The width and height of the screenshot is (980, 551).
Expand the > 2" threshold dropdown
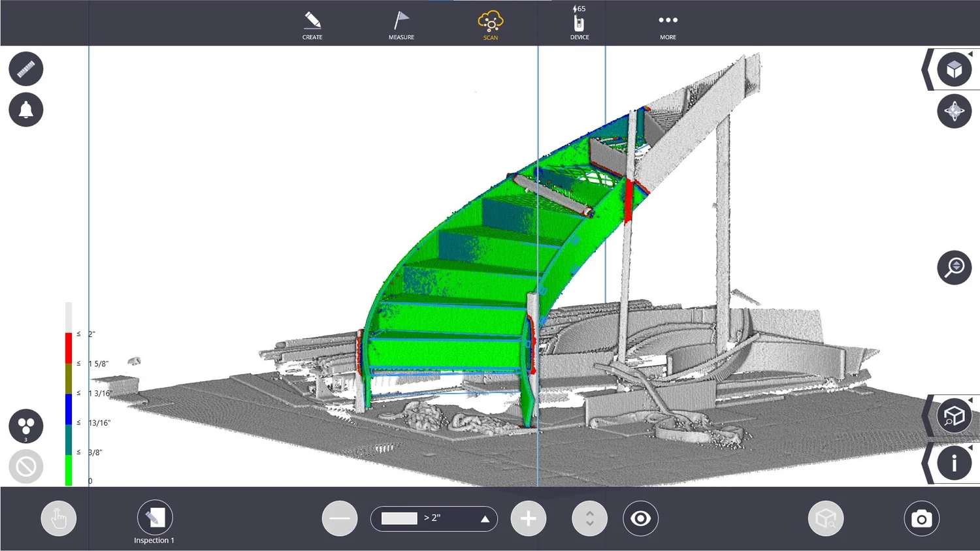tap(484, 518)
